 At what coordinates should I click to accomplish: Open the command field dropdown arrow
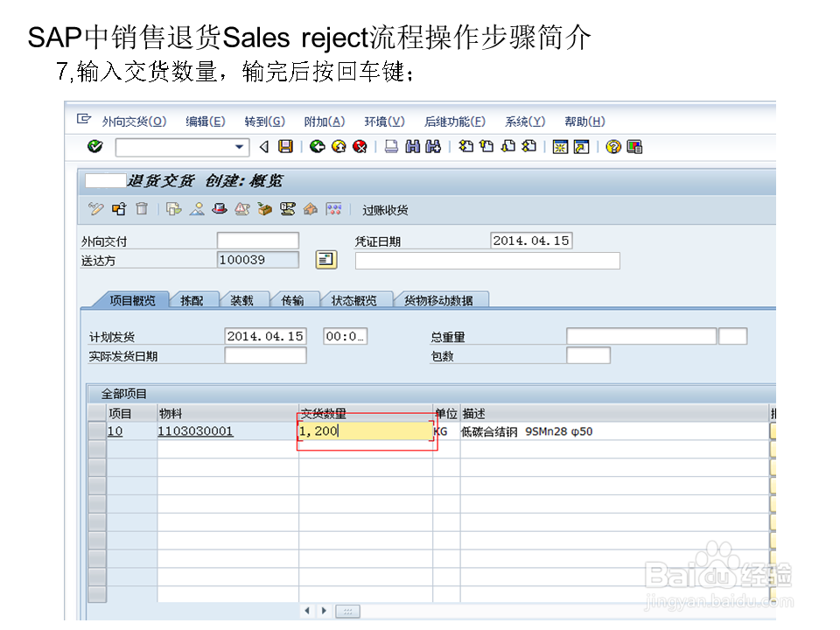239,147
